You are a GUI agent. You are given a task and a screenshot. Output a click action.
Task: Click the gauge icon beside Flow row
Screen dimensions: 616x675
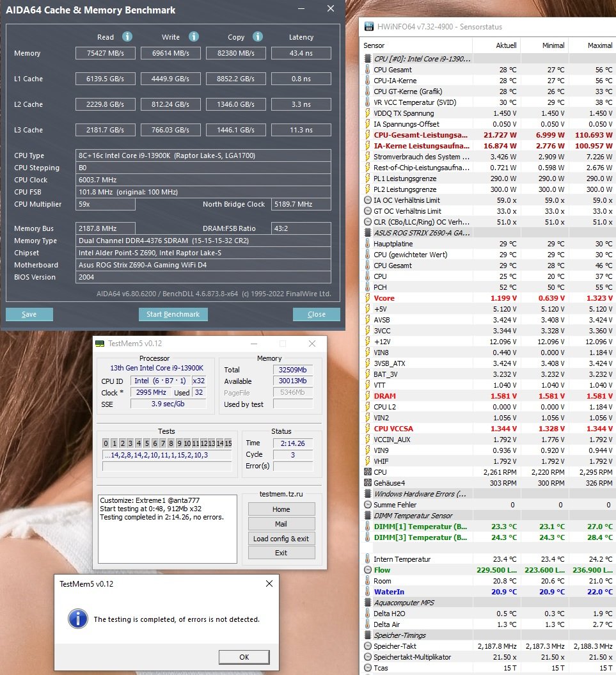point(368,570)
